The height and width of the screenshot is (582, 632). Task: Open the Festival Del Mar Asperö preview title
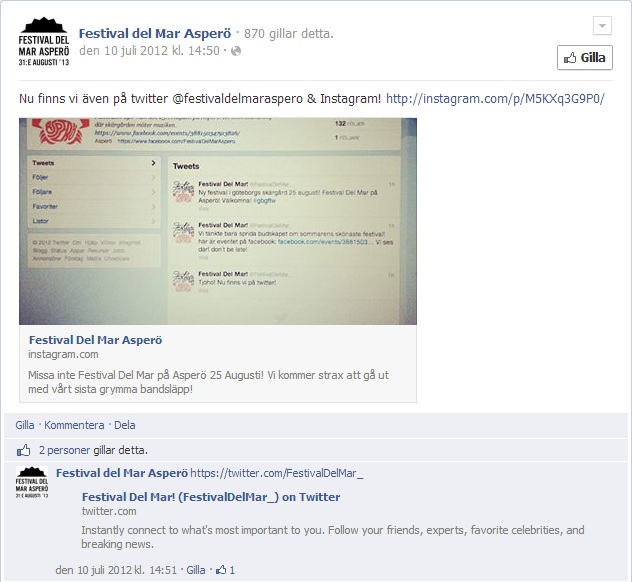click(x=96, y=340)
